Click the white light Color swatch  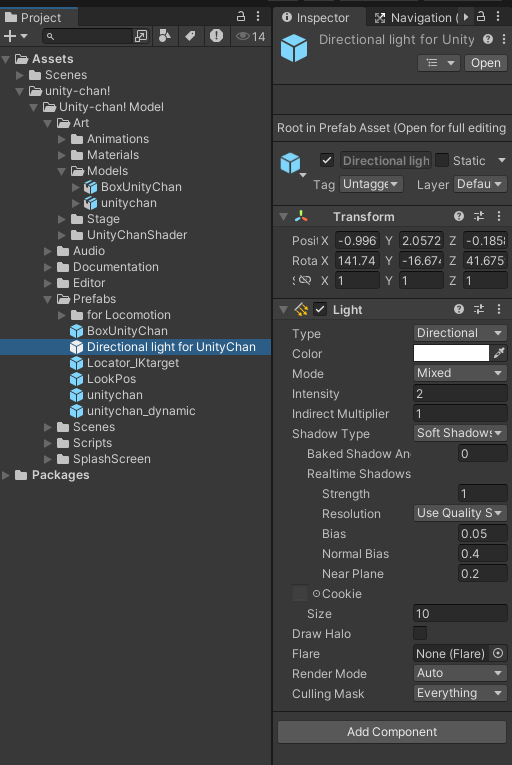click(x=451, y=353)
